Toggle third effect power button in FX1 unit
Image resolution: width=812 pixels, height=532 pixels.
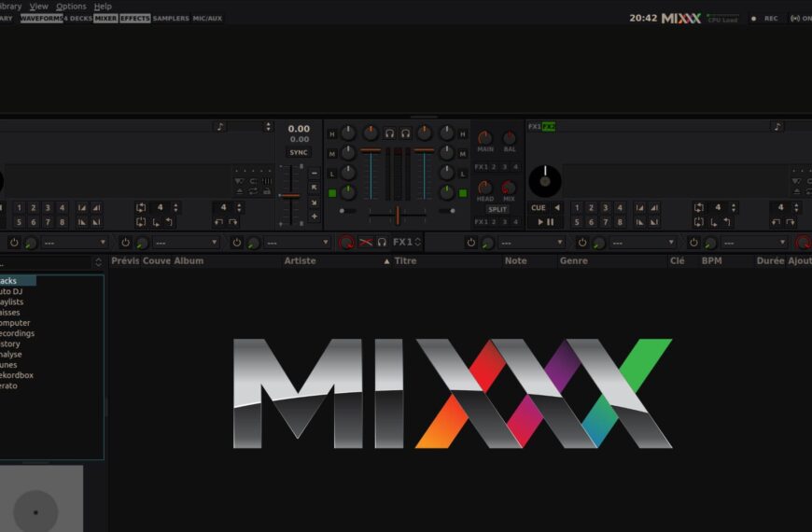click(237, 243)
